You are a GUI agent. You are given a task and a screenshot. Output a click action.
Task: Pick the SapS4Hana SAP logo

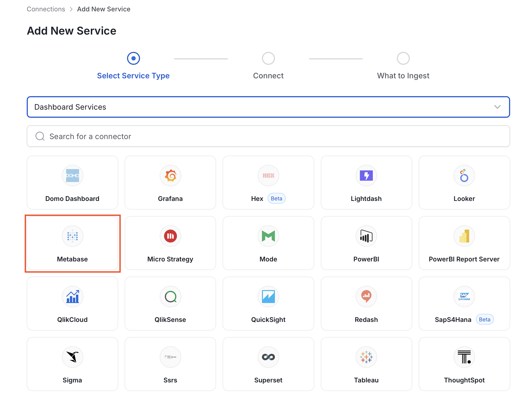(464, 297)
